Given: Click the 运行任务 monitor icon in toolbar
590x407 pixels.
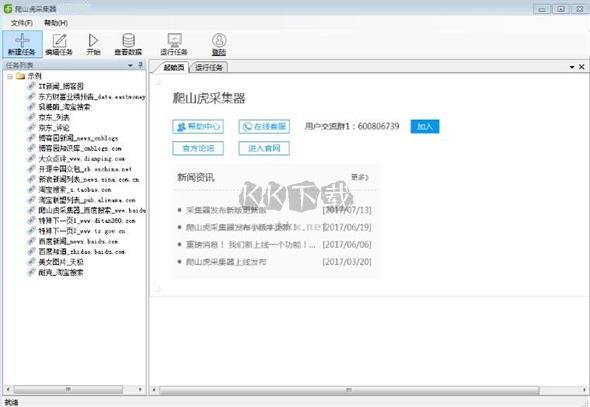Looking at the screenshot, I should (x=174, y=44).
